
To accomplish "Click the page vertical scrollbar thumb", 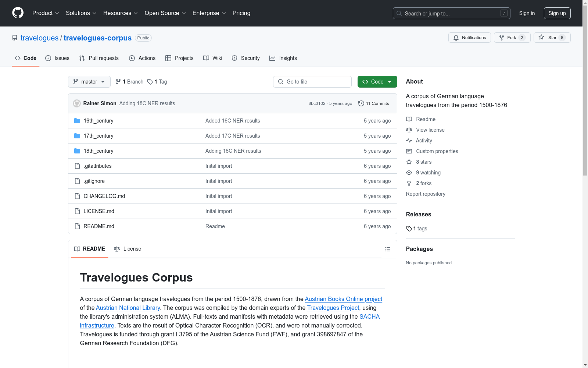I will click(585, 90).
